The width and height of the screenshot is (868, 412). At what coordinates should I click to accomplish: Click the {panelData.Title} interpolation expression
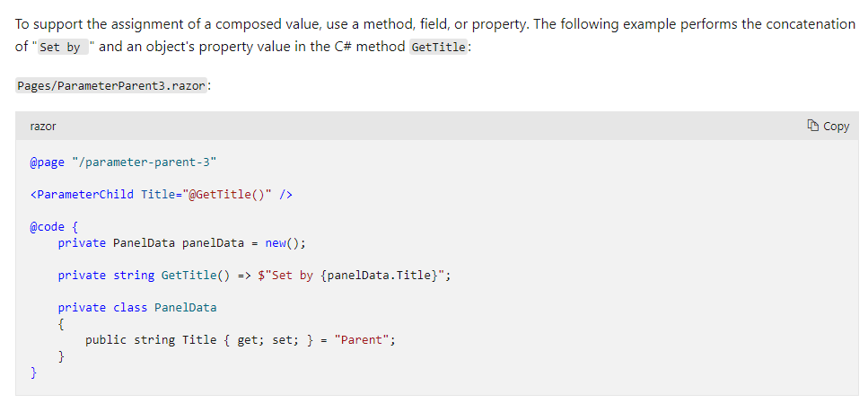click(x=379, y=276)
